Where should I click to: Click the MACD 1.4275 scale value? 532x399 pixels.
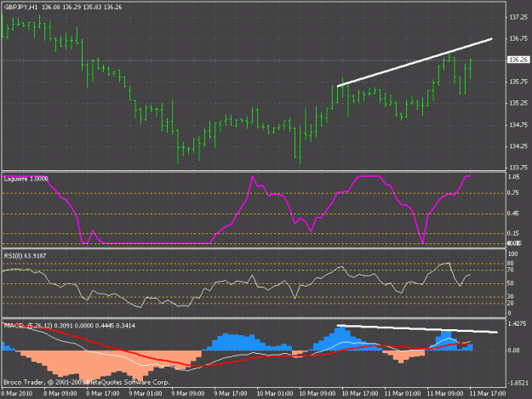point(517,324)
